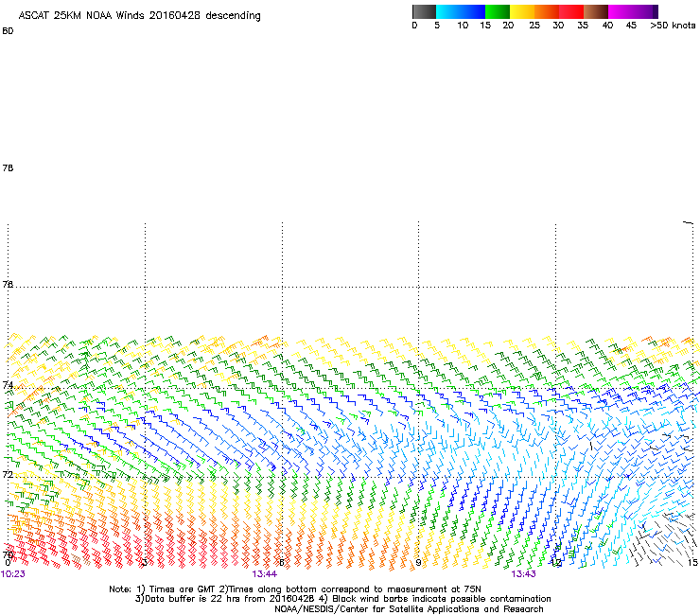Click the purple time label 13:44
This screenshot has height=615, width=700.
264,574
